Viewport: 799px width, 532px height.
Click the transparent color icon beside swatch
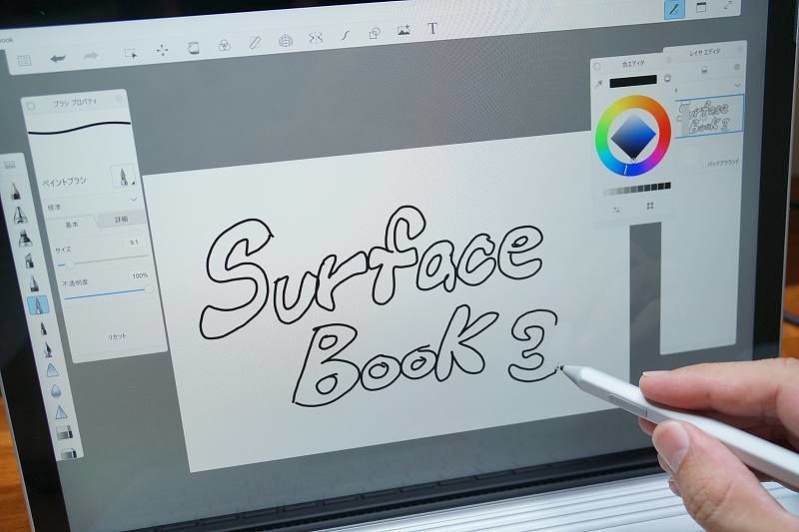[x=667, y=79]
